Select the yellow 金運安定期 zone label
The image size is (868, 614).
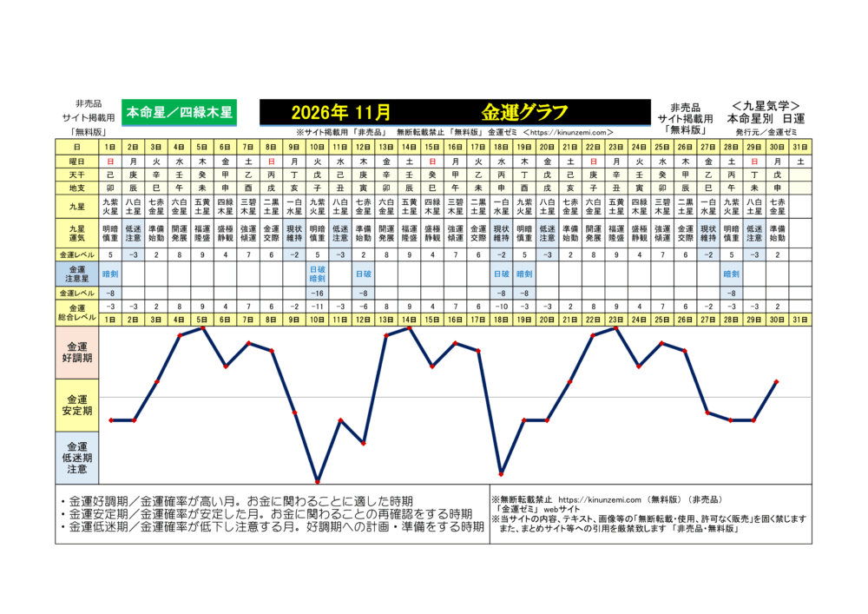click(x=77, y=405)
